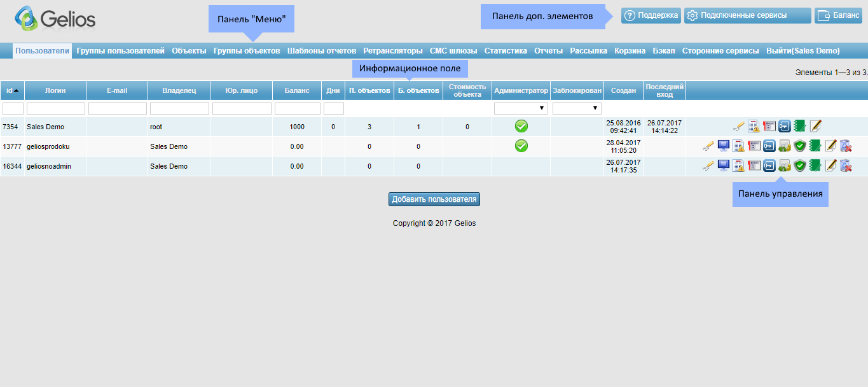
Task: Toggle the Администратор checkmark for Sales Demo
Action: coord(520,126)
